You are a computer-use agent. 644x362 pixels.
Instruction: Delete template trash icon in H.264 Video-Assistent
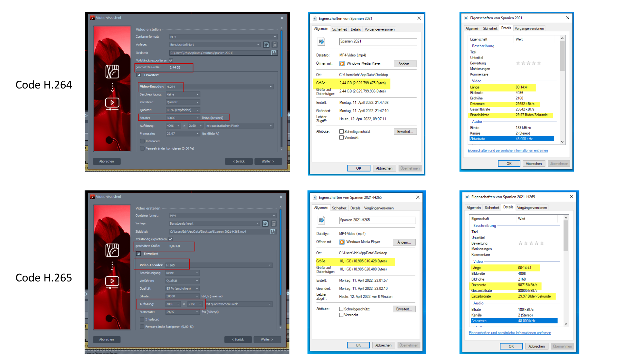pos(275,45)
